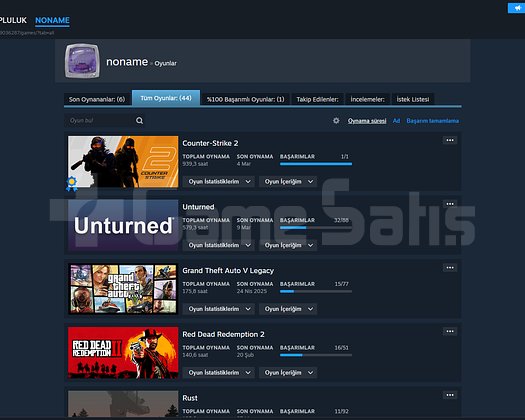Screen dimensions: 525x420
Task: Expand Oyun İçeriğim for Grand Theft Auto V
Action: (288, 309)
